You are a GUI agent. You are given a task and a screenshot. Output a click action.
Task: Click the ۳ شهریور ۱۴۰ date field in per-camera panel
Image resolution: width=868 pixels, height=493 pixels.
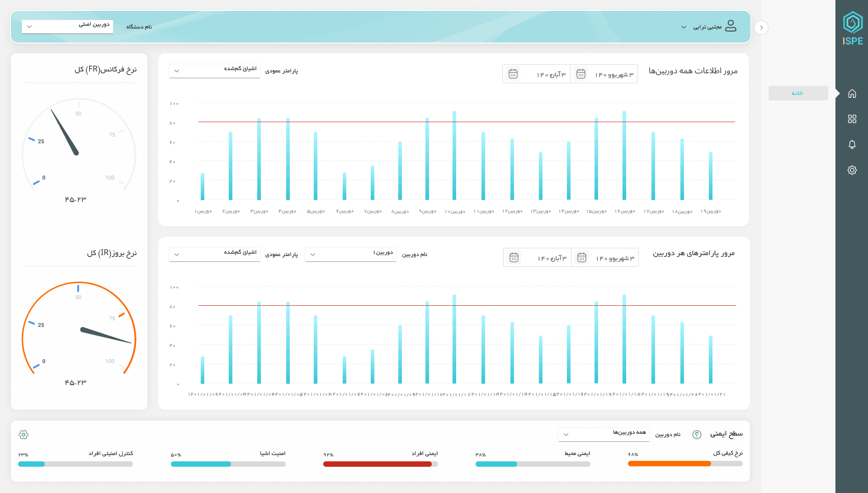click(605, 257)
